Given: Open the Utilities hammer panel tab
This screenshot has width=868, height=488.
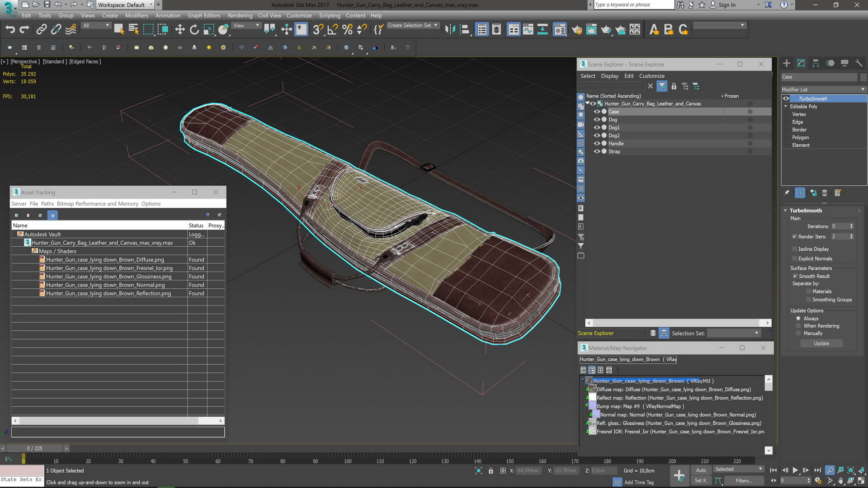Looking at the screenshot, I should point(859,63).
